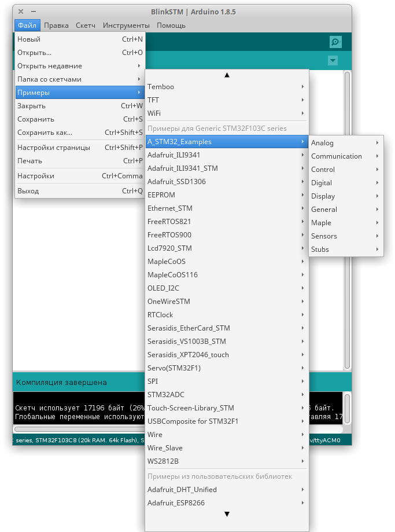This screenshot has width=395, height=532.
Task: Open USBComposite for STM32F1 examples
Action: pos(227,421)
